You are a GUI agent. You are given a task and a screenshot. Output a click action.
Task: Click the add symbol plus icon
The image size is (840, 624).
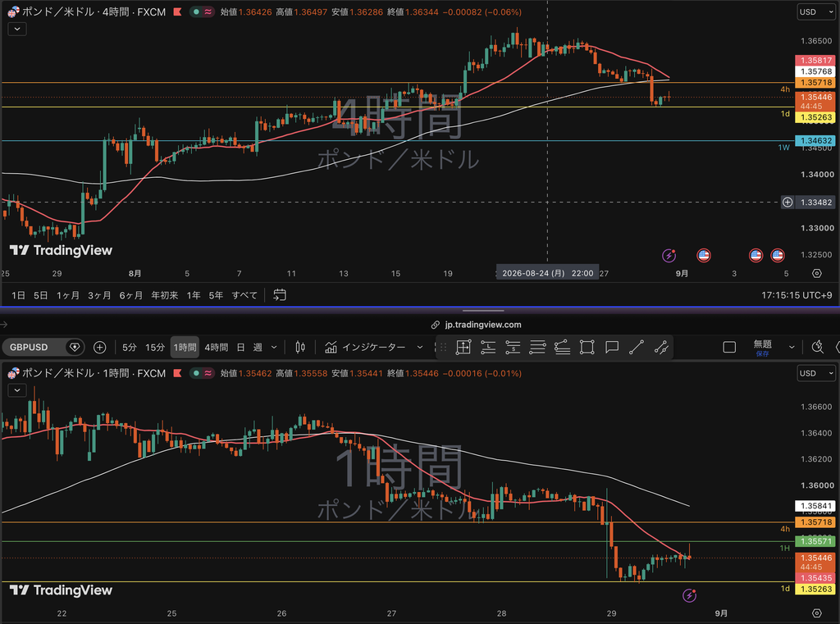[99, 347]
